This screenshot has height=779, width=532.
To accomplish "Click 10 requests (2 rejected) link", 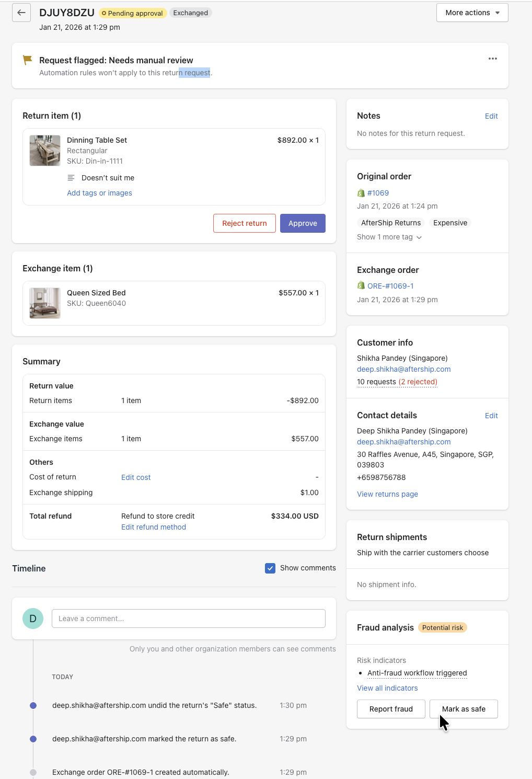I will [x=397, y=382].
